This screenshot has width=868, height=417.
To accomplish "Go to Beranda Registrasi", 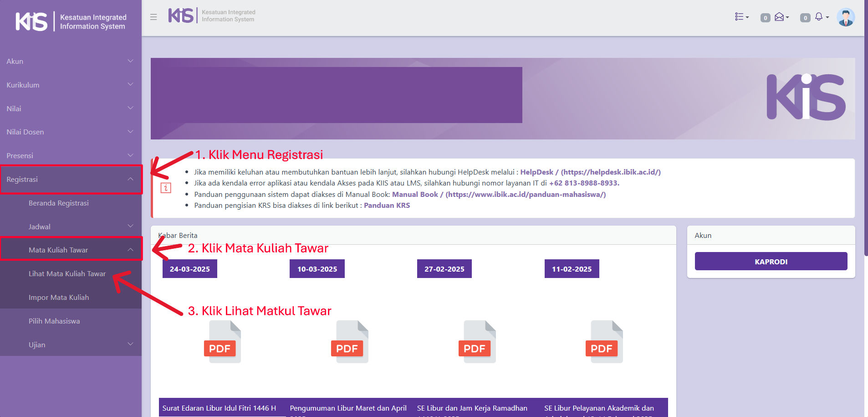I will coord(59,203).
